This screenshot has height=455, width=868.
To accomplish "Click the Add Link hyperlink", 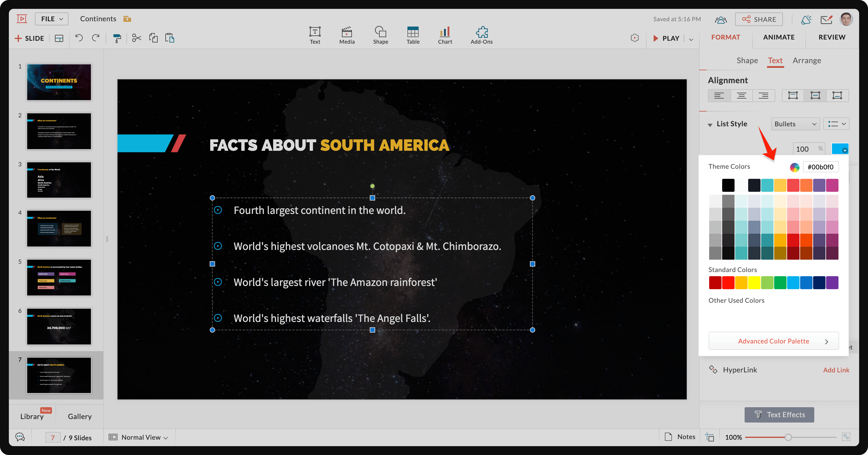I will coord(836,370).
